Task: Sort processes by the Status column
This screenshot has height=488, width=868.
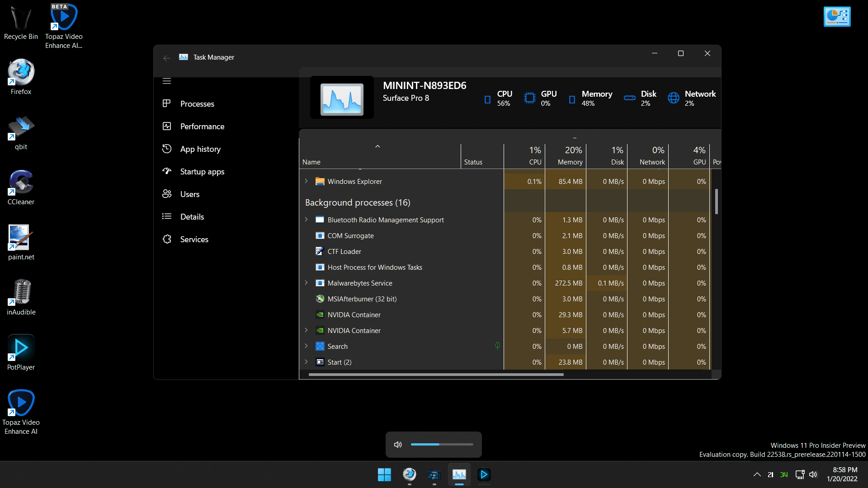Action: click(x=482, y=155)
